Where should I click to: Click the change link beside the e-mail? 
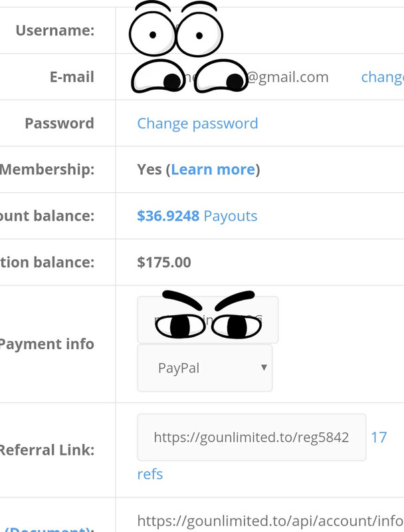pos(381,77)
